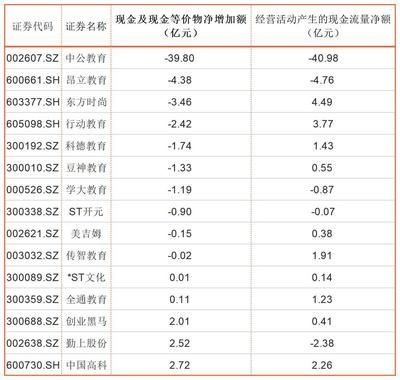This screenshot has height=380, width=400.
Task: Click the value 0.01
Action: (179, 277)
